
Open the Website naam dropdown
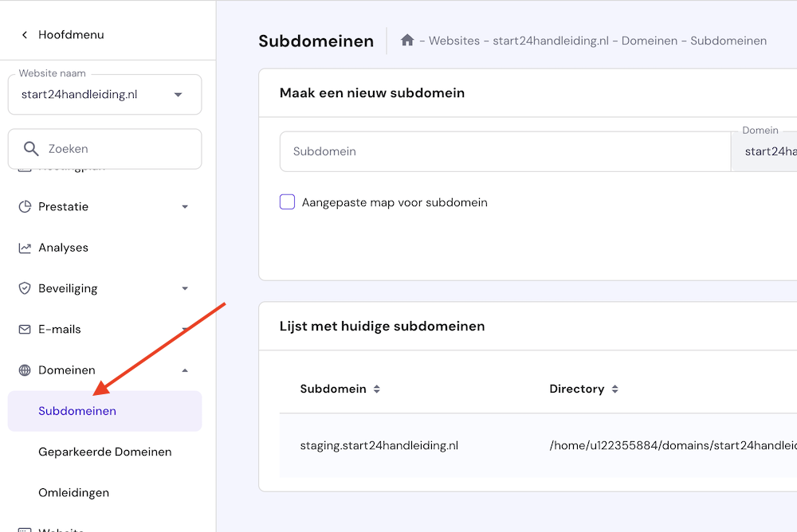click(x=178, y=95)
